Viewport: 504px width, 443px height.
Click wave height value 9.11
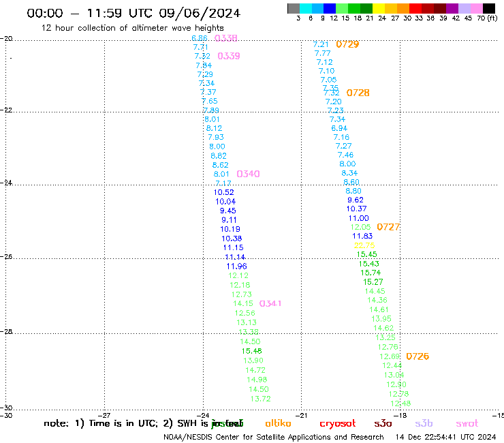(x=229, y=220)
